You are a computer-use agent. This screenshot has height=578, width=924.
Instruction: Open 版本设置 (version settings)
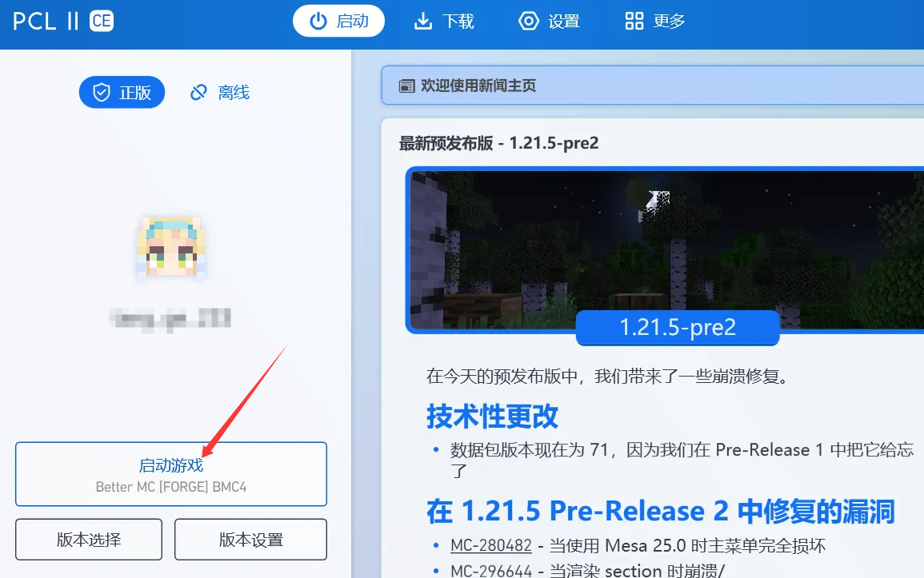[250, 539]
